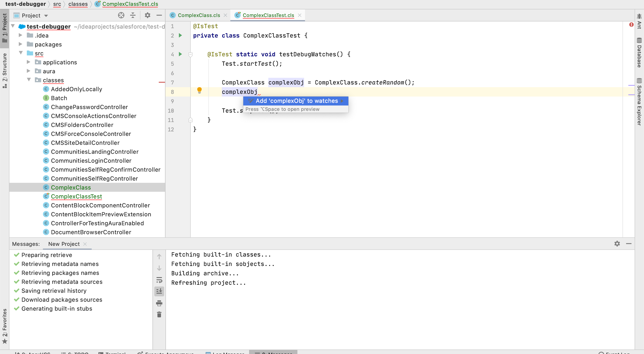Select CommunitiesLoginController class
644x354 pixels.
click(91, 161)
